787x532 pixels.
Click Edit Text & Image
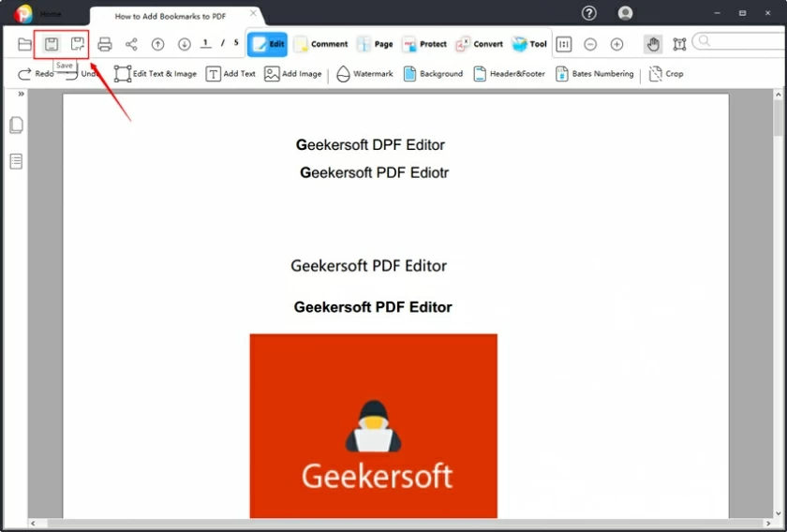click(156, 74)
